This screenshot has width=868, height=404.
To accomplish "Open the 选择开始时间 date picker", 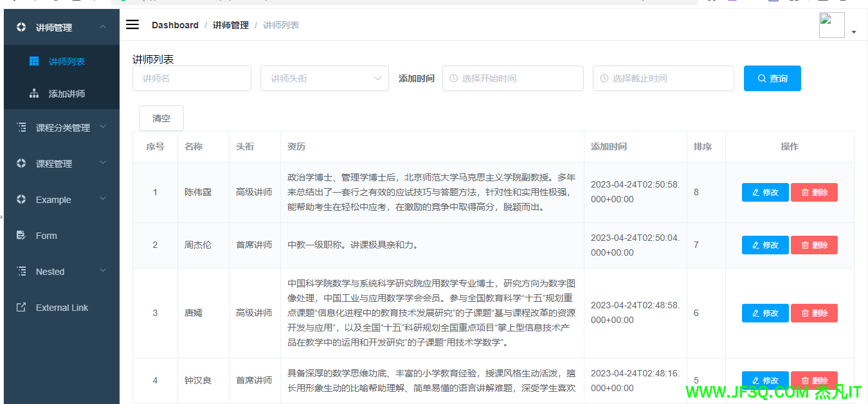I will coord(512,78).
